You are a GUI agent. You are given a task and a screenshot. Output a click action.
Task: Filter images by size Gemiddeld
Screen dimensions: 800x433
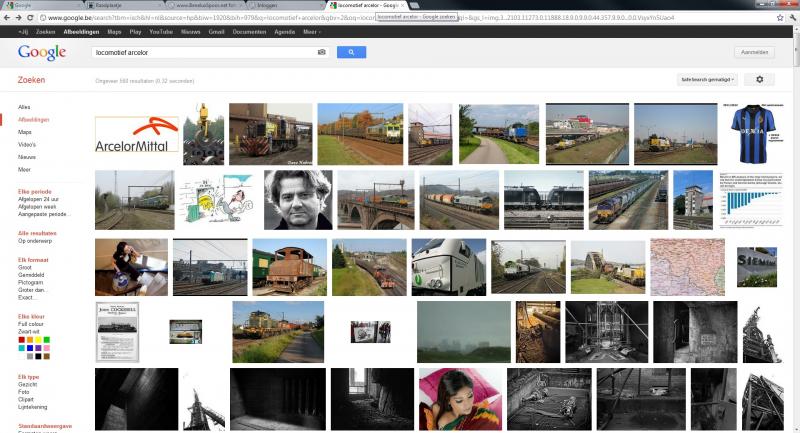[31, 275]
